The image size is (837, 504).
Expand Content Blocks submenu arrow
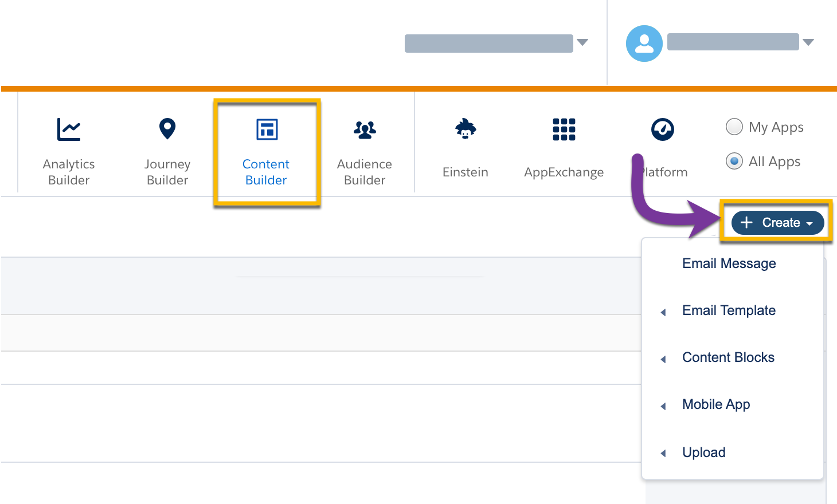(663, 359)
